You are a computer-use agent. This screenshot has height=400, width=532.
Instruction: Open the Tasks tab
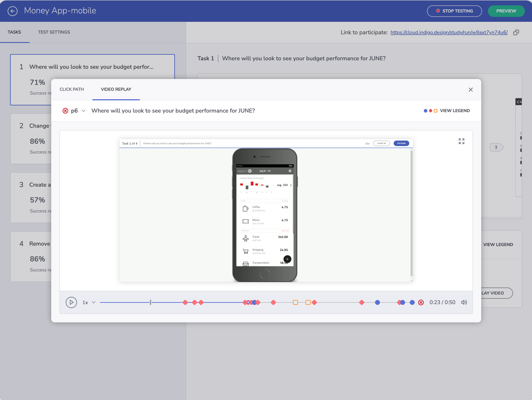tap(14, 32)
